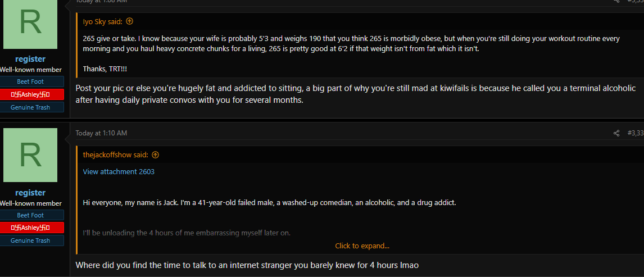The width and height of the screenshot is (644, 277).
Task: Open the Today at 1:10 AM timestamp permalink
Action: [101, 133]
